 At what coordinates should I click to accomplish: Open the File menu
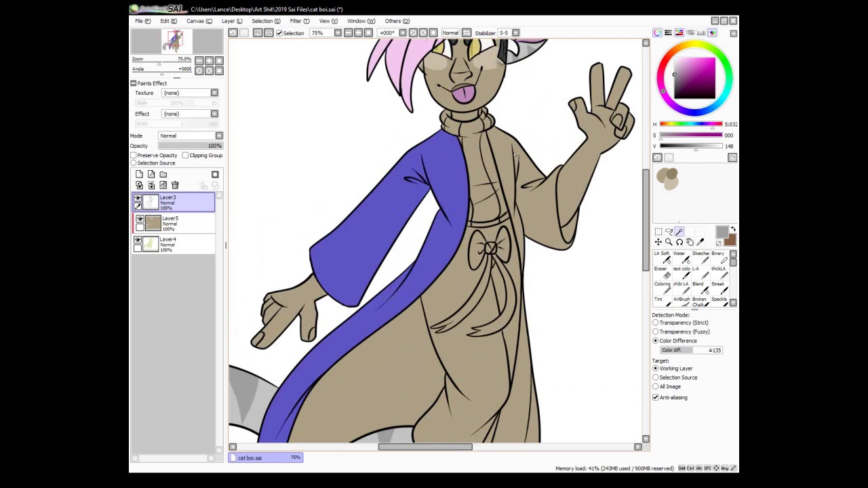(x=142, y=21)
